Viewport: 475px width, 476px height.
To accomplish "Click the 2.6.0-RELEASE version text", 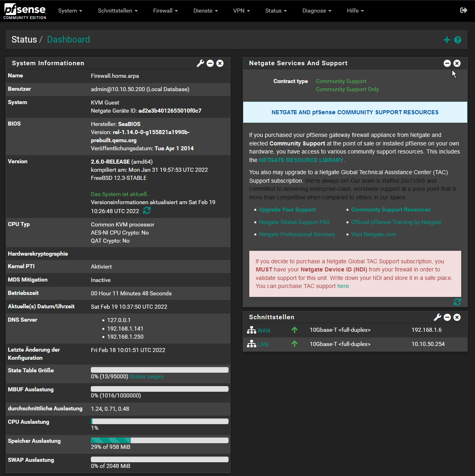I will pyautogui.click(x=110, y=162).
